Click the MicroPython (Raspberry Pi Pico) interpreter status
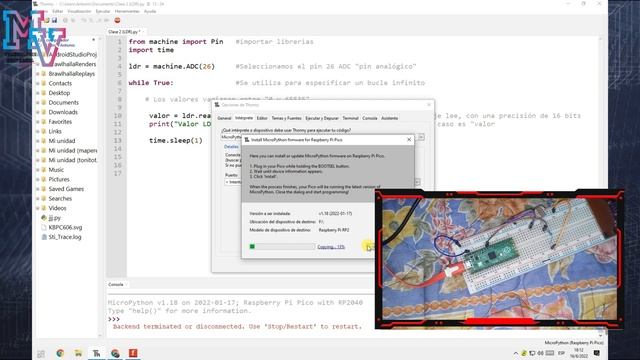The height and width of the screenshot is (360, 640). [x=573, y=343]
